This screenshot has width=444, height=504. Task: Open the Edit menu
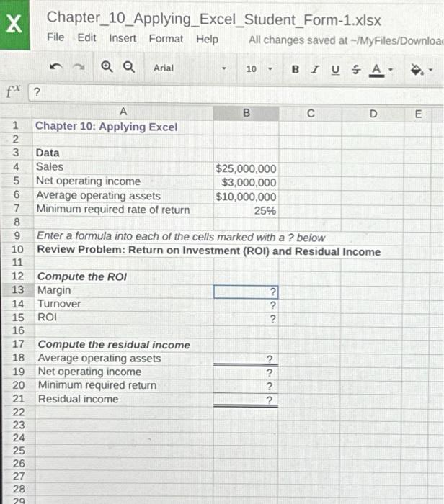click(86, 37)
